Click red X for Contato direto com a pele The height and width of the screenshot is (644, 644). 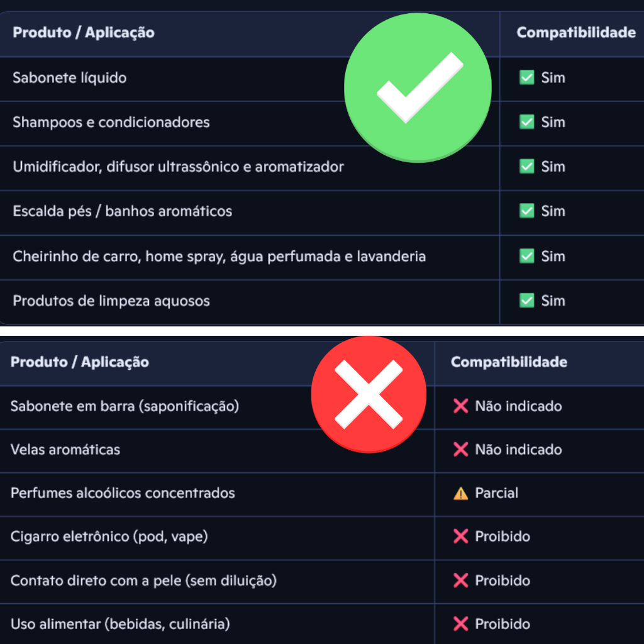click(x=460, y=580)
